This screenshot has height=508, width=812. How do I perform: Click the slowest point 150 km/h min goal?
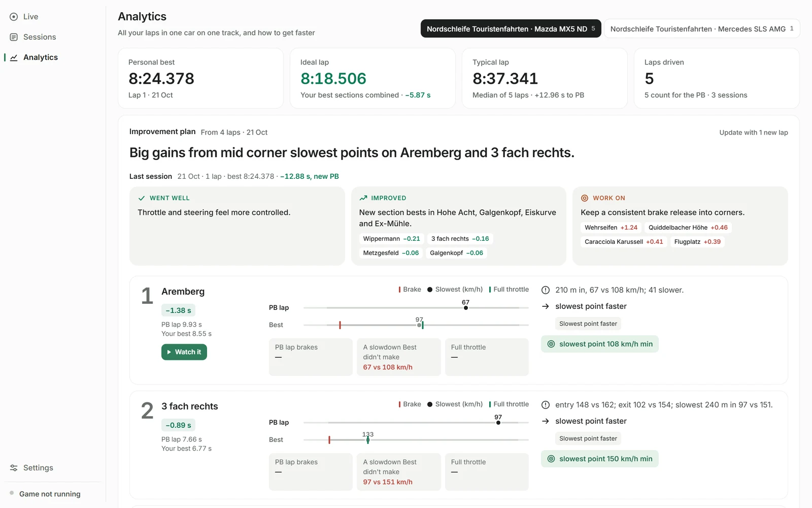[x=600, y=459]
